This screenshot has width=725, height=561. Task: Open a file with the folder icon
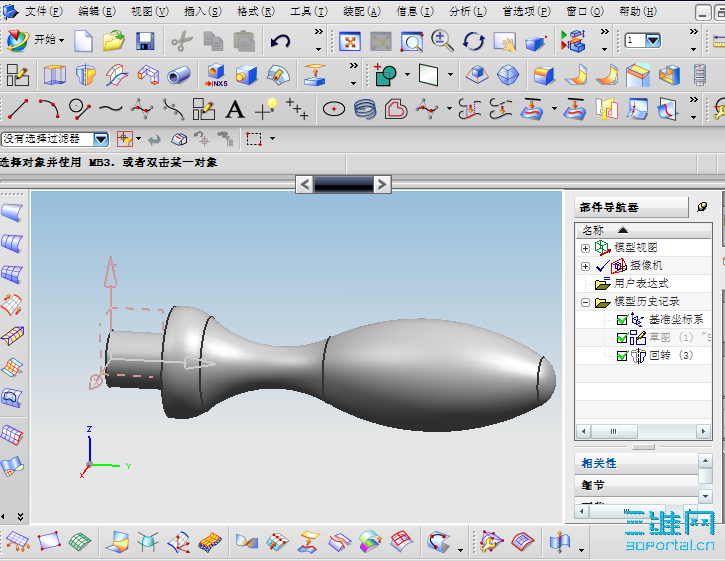click(x=114, y=41)
